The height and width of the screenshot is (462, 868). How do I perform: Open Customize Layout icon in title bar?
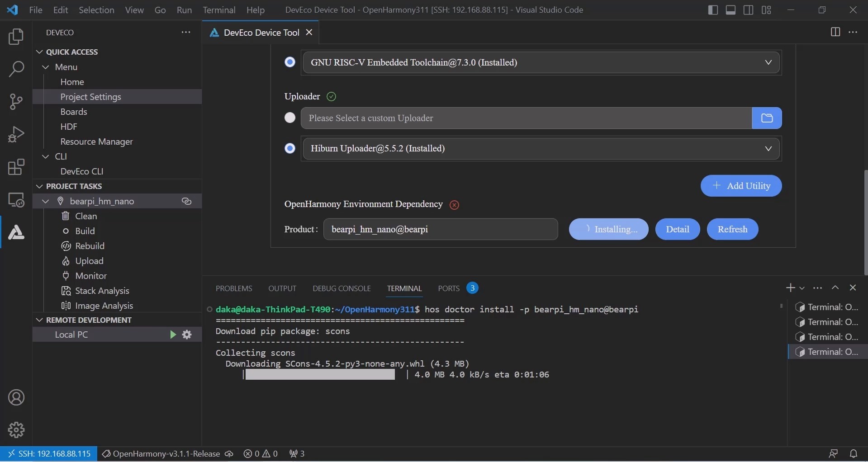click(x=766, y=10)
